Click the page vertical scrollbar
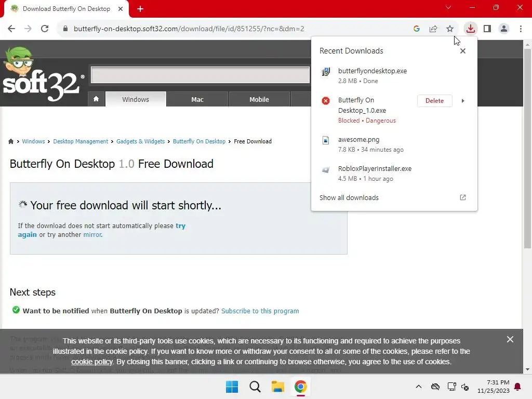The height and width of the screenshot is (399, 532). click(527, 149)
